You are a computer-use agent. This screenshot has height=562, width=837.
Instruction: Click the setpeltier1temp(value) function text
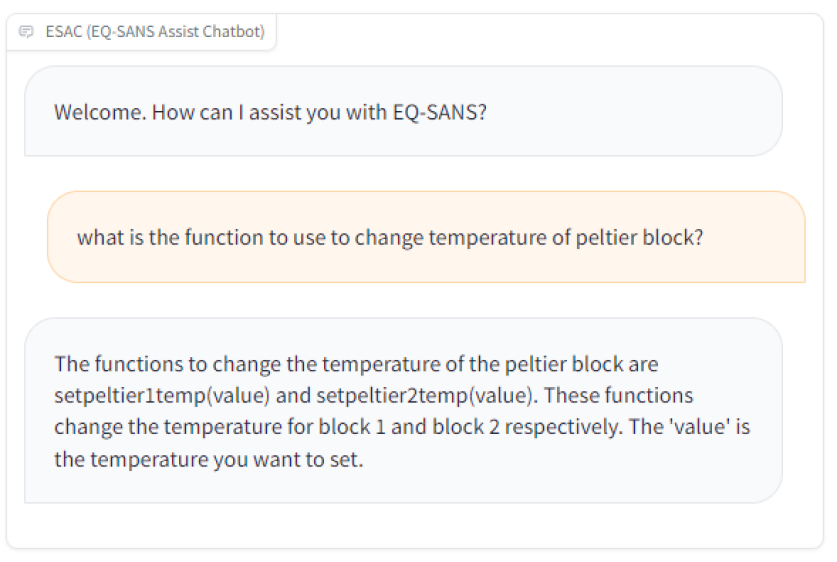coord(162,395)
